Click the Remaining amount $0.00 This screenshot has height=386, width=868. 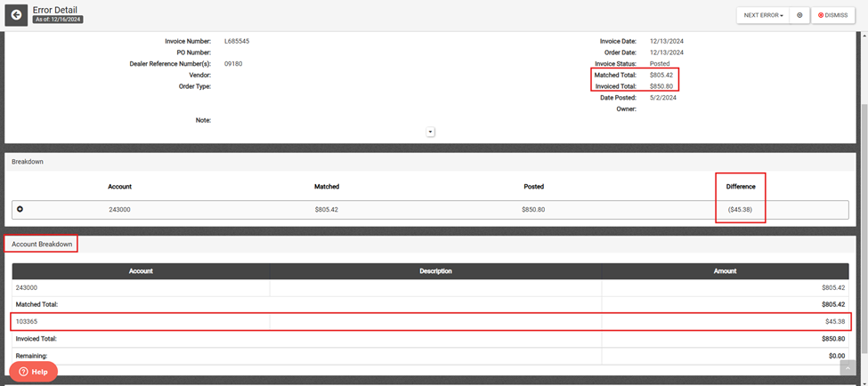[x=837, y=356]
